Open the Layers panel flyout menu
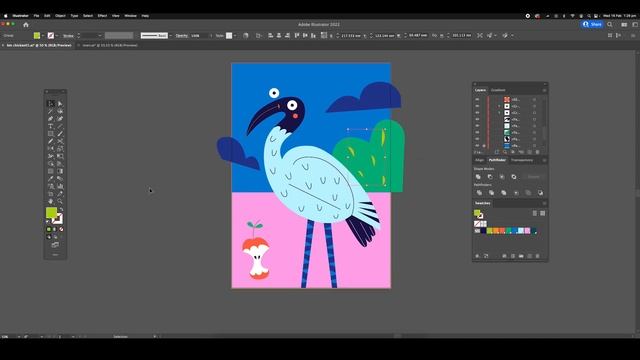 (x=544, y=90)
